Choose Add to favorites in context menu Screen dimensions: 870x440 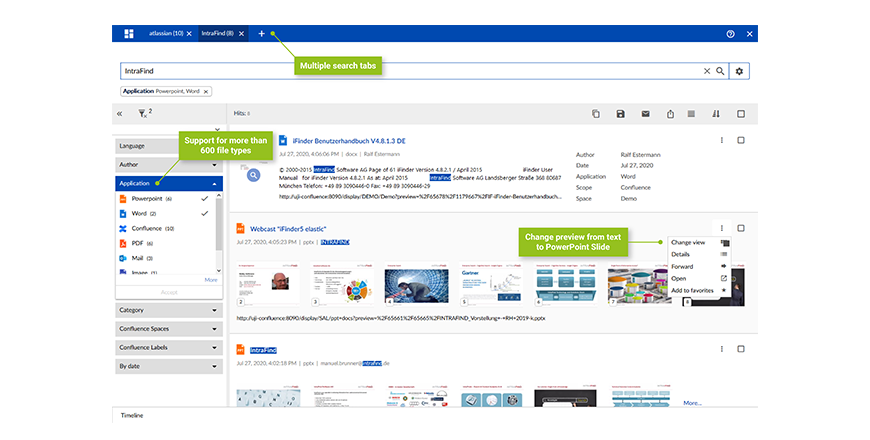pyautogui.click(x=699, y=290)
